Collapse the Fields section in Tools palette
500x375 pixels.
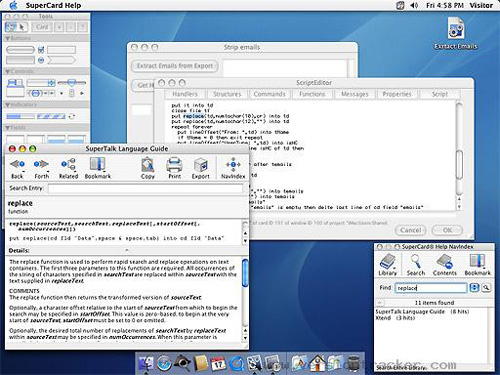(x=8, y=128)
